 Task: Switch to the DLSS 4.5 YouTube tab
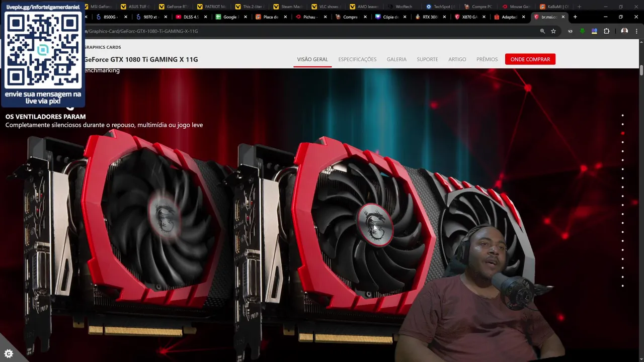[x=191, y=17]
